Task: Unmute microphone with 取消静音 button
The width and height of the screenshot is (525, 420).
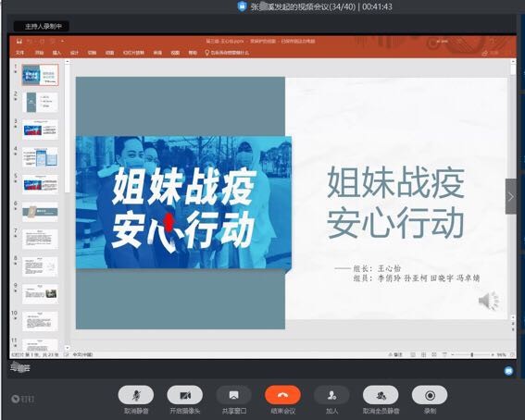Action: point(136,395)
